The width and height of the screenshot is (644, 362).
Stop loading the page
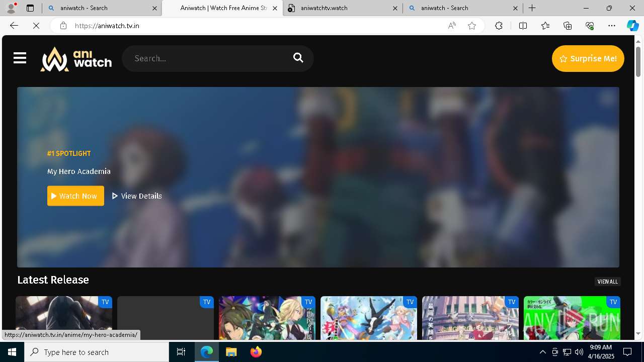(36, 26)
